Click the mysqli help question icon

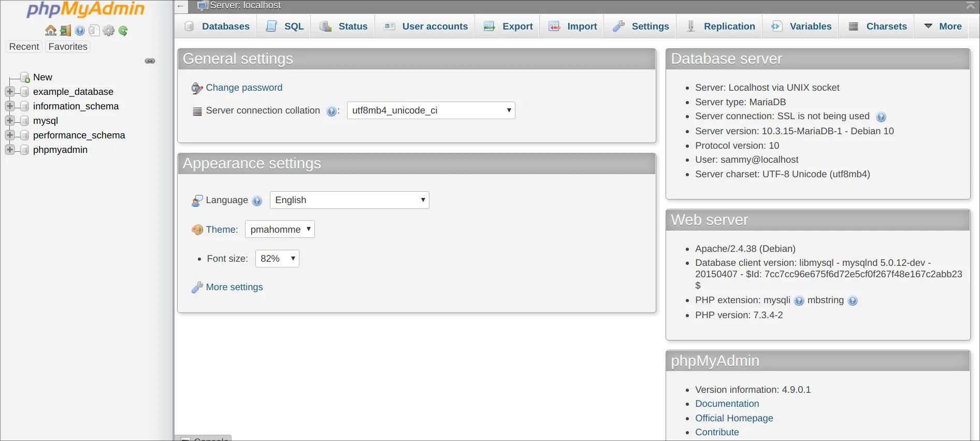coord(799,301)
